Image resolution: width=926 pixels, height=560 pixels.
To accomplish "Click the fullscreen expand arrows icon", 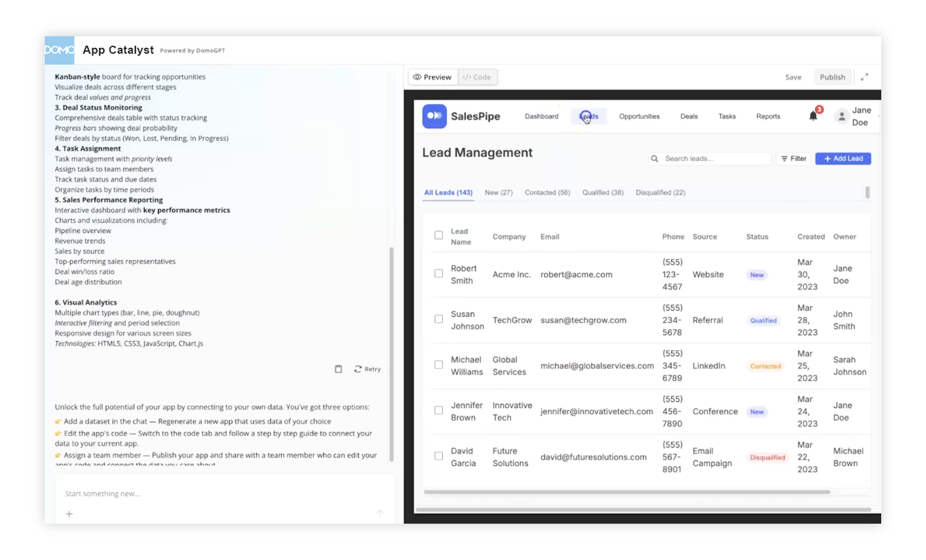I will click(866, 76).
